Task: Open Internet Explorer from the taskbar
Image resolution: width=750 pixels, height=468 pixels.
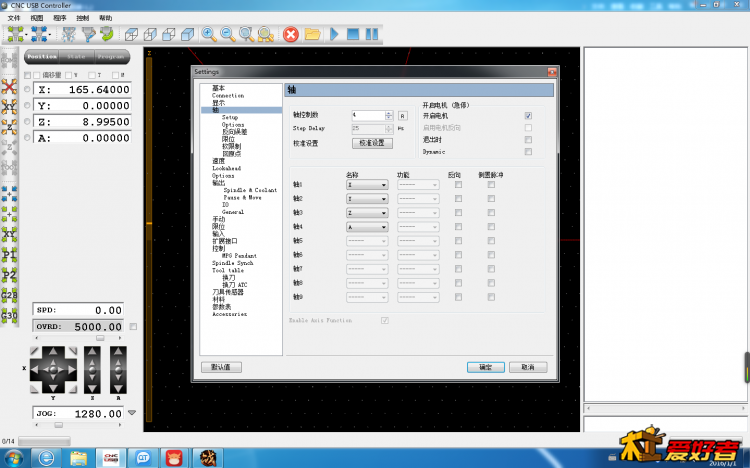Action: pyautogui.click(x=46, y=458)
